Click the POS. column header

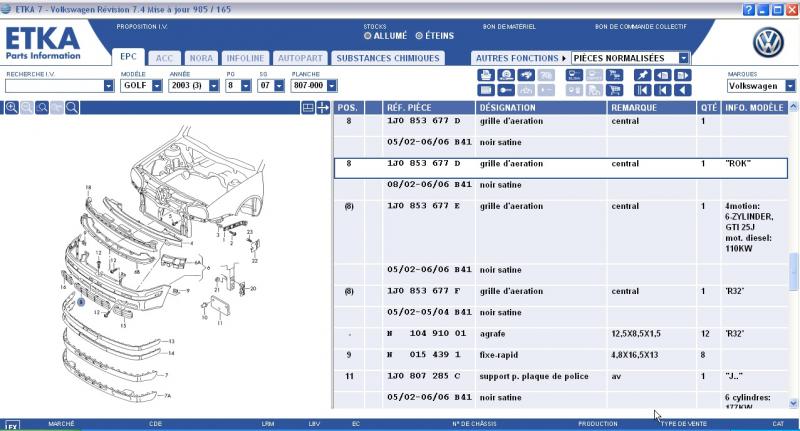tap(348, 108)
